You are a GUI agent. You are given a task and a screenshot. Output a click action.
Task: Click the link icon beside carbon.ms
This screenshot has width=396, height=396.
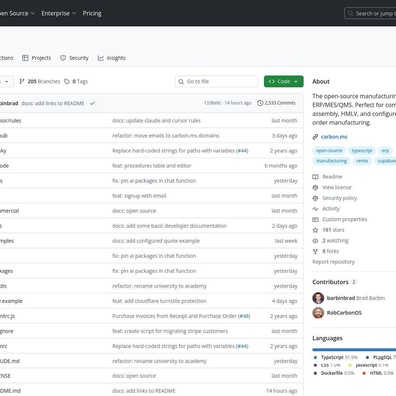315,137
